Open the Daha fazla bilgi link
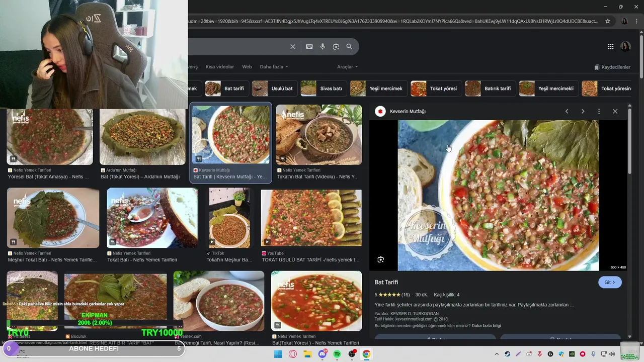This screenshot has width=644, height=362. coord(486,326)
